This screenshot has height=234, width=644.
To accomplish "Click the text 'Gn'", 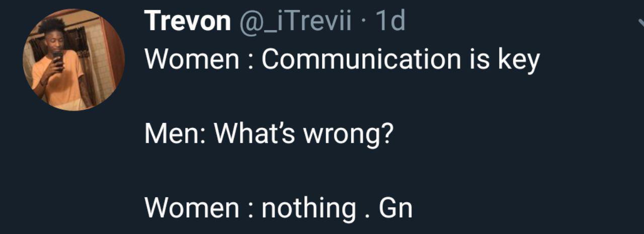I will pyautogui.click(x=395, y=208).
